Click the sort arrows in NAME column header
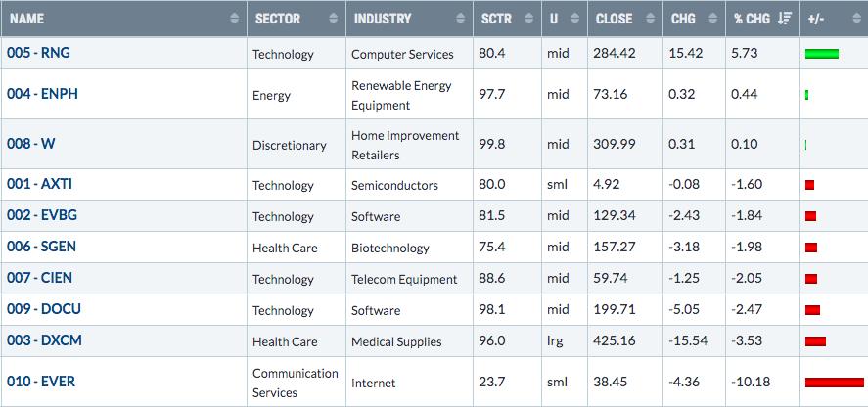Viewport: 868px width, 407px height. pos(235,19)
